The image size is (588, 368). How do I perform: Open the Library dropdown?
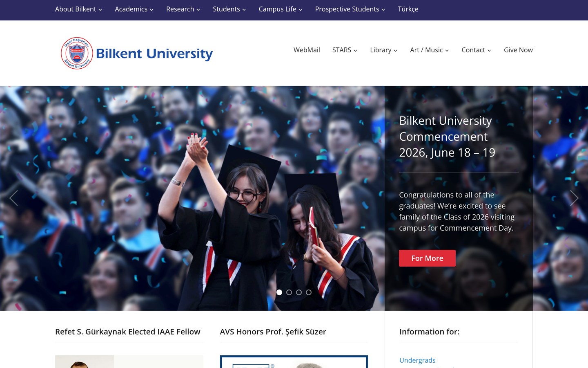(x=383, y=50)
